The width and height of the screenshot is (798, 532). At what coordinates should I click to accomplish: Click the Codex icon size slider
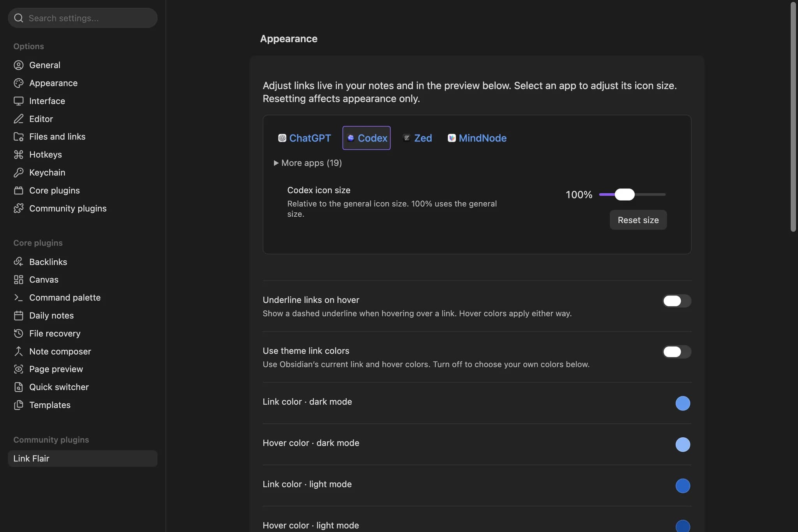pyautogui.click(x=632, y=194)
